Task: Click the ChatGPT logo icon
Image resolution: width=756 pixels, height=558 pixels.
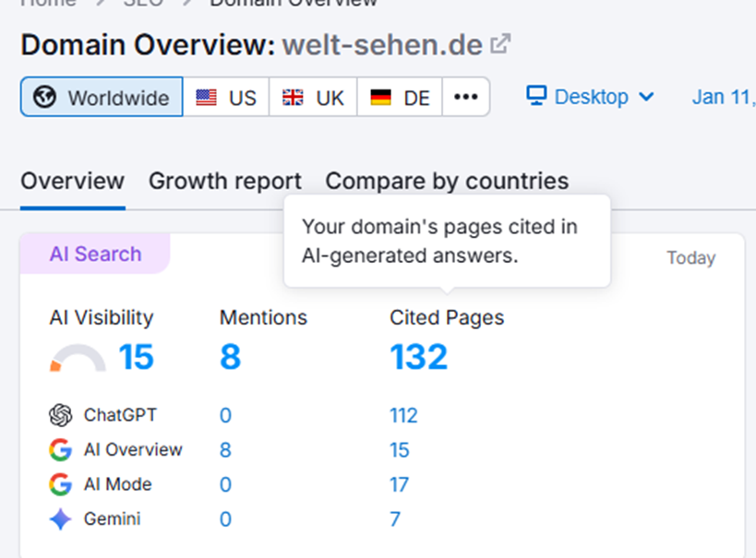Action: (61, 415)
